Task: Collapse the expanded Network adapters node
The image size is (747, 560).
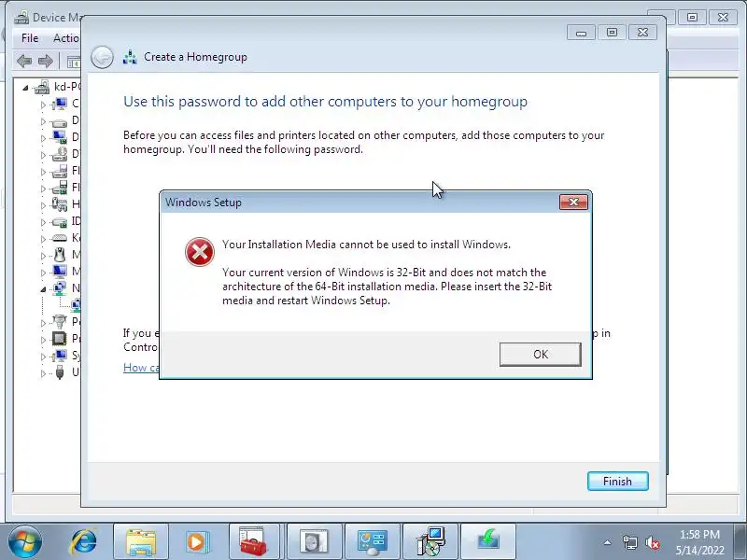Action: (x=43, y=289)
